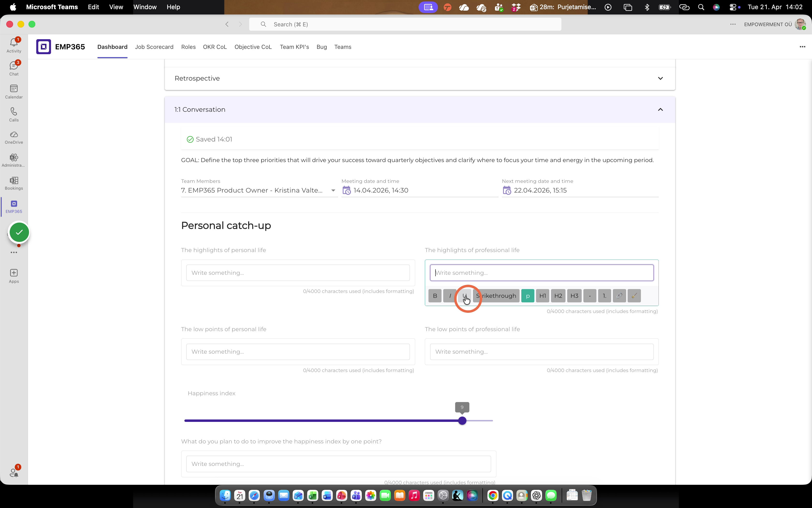Open the OKR CoL tab
812x508 pixels.
coord(215,47)
